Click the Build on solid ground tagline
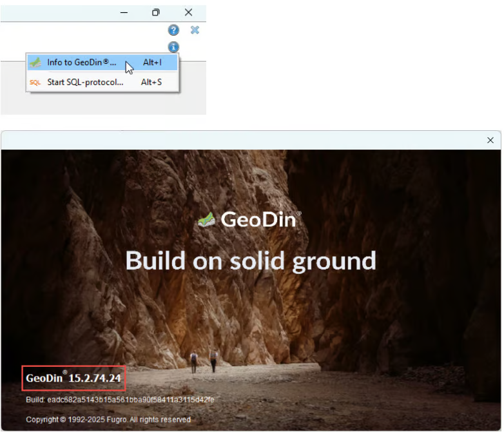 click(251, 260)
